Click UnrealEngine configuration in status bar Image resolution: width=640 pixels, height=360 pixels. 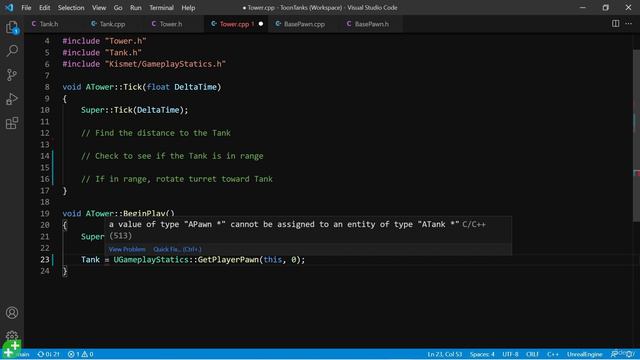pos(584,354)
